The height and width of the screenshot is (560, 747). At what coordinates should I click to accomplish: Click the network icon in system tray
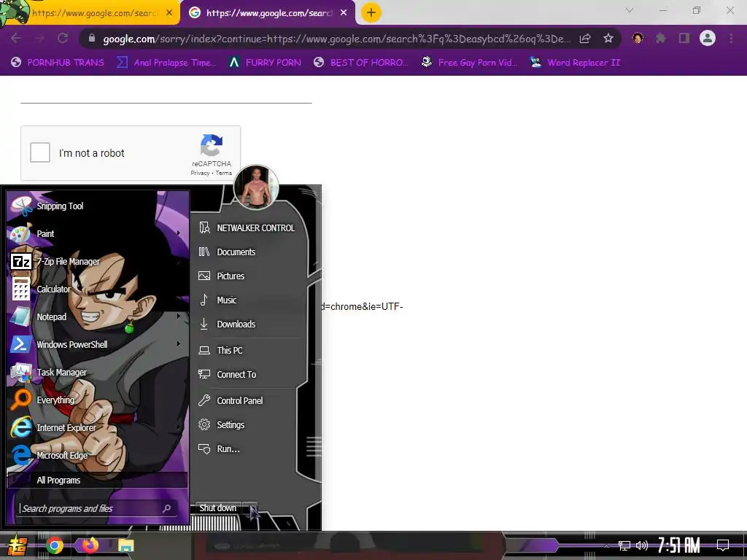[x=624, y=545]
